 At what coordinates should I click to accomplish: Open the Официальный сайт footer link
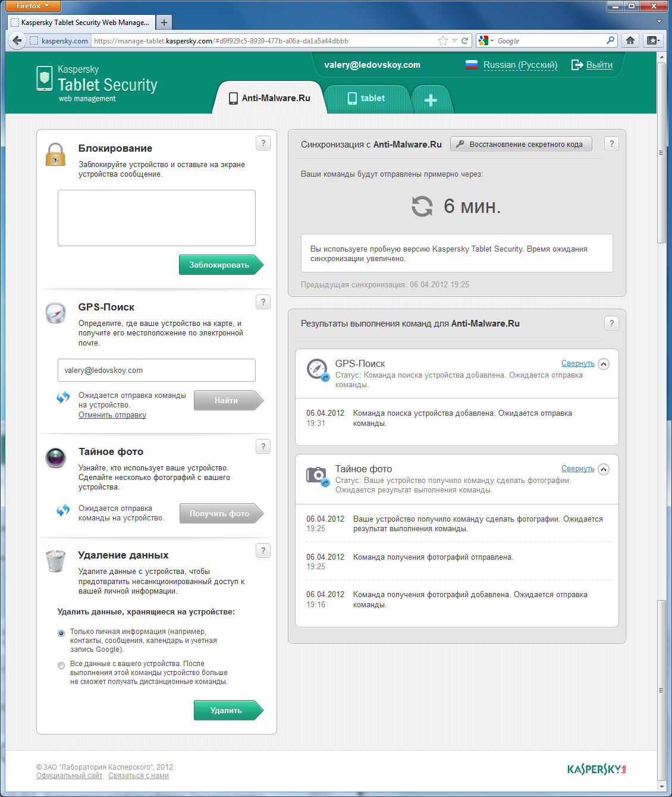point(69,776)
